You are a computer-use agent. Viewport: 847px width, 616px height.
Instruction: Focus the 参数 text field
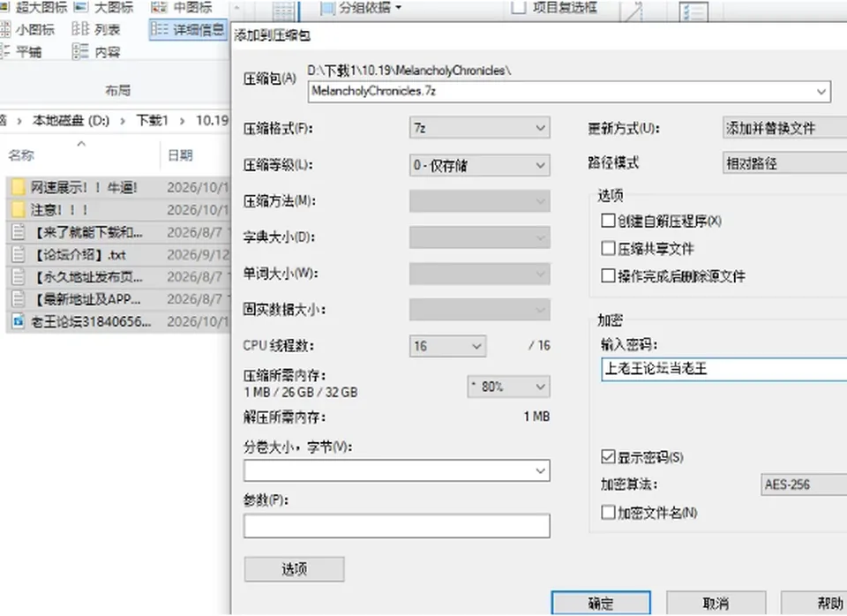[x=397, y=526]
